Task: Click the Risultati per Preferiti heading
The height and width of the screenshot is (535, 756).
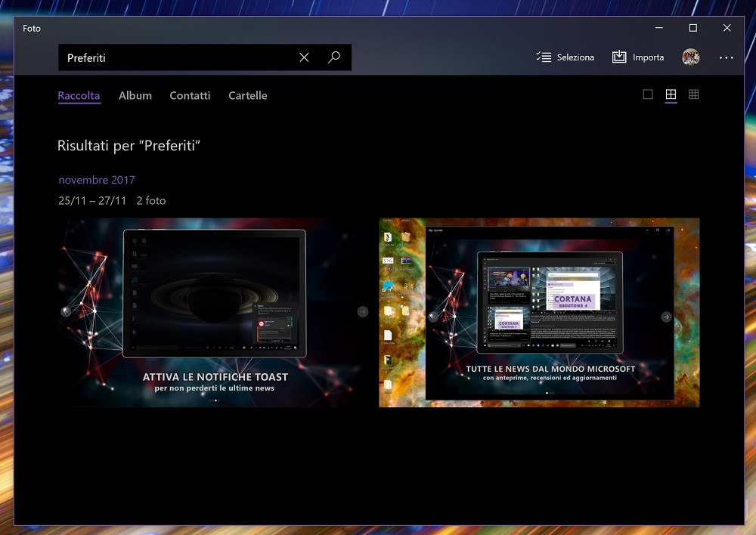Action: [x=129, y=146]
